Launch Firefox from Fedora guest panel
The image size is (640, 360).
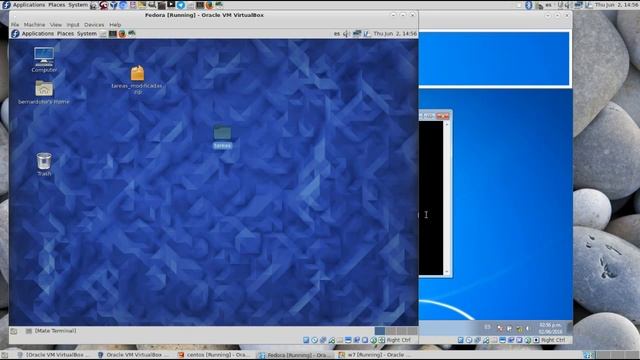122,33
